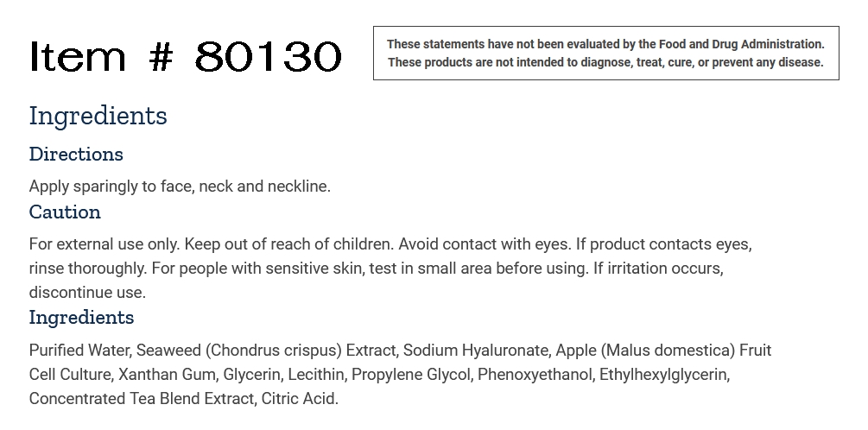Screen dimensions: 868x430
Task: Click the smaller Ingredients subheading
Action: point(81,317)
